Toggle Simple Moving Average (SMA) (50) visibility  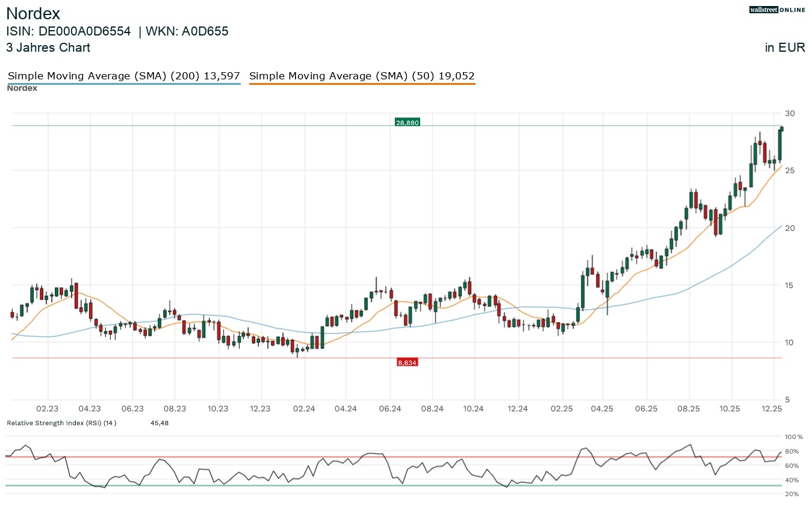362,76
